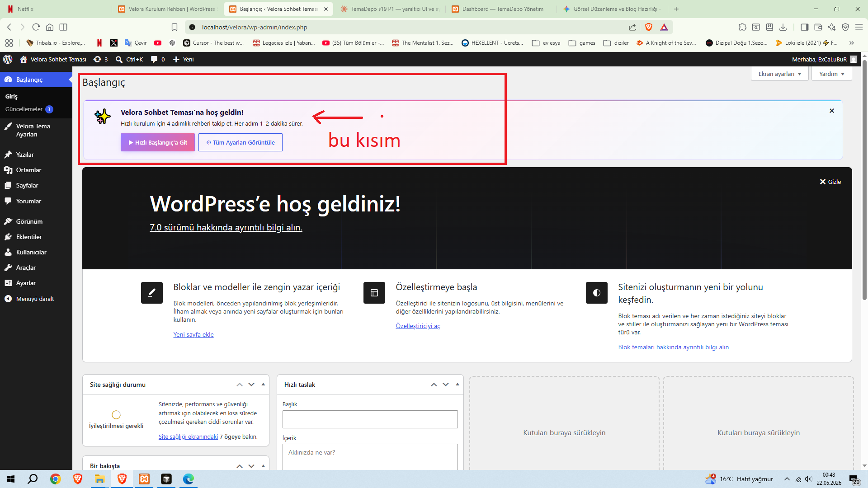The width and height of the screenshot is (868, 488).
Task: Open Eklentiler plugins menu
Action: [x=36, y=237]
